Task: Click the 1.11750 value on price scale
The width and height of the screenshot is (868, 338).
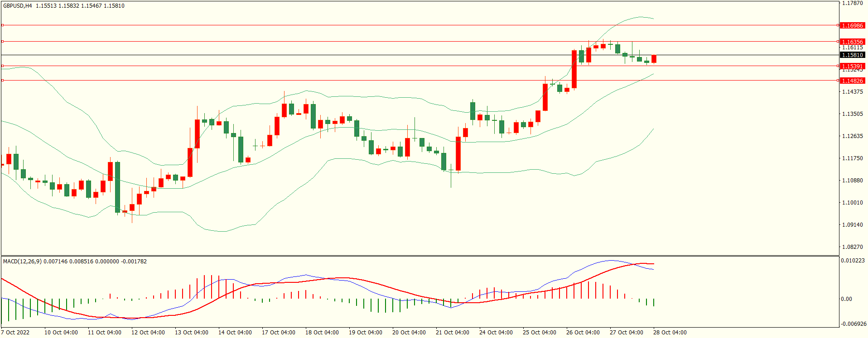Action: point(852,158)
